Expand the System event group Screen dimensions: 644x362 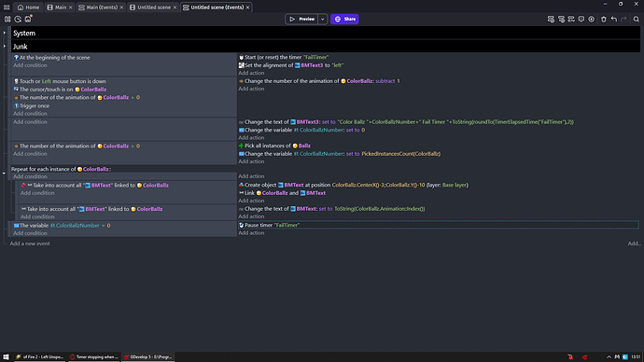coord(5,33)
